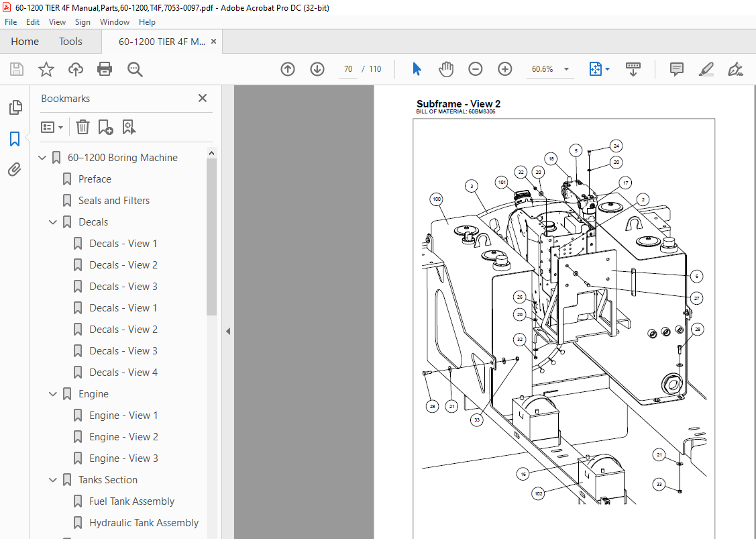The width and height of the screenshot is (756, 539).
Task: Toggle the Bookmarks side panel icon
Action: click(x=15, y=139)
